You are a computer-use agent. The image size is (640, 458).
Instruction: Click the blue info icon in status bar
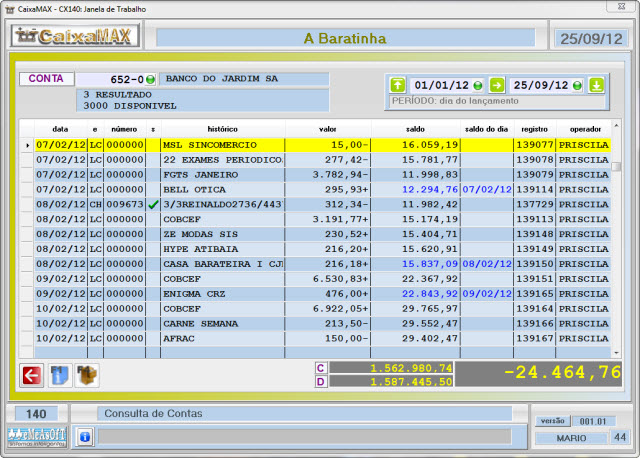point(85,436)
